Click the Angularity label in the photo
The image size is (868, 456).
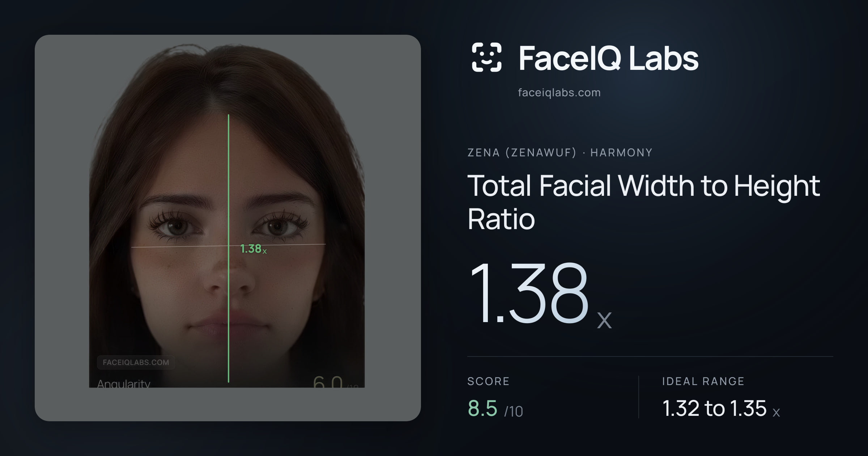click(124, 383)
